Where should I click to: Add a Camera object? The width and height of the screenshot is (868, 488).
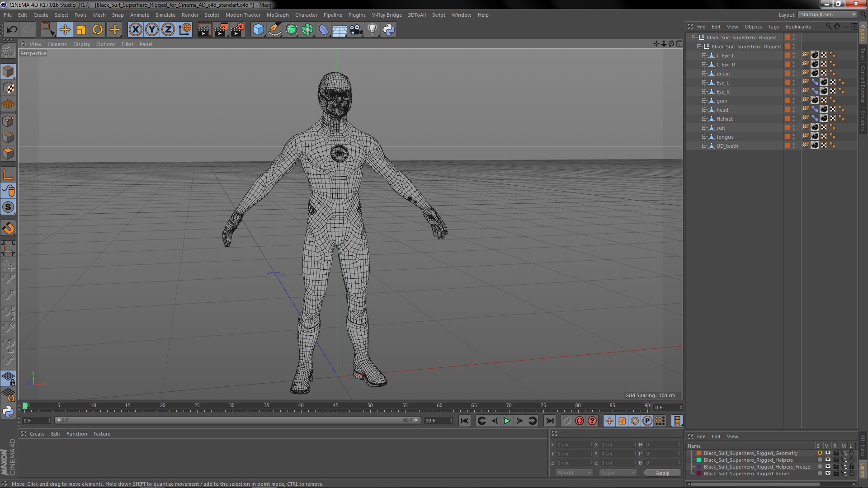click(356, 30)
